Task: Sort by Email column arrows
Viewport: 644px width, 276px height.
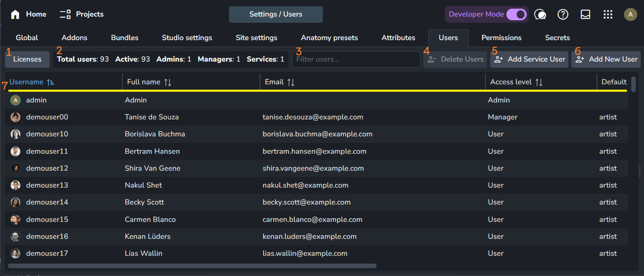Action: (291, 82)
